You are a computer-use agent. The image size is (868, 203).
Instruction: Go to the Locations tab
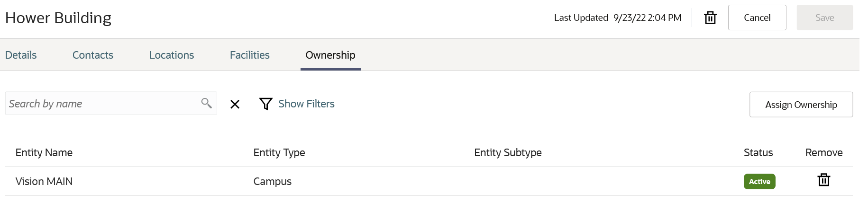tap(172, 55)
